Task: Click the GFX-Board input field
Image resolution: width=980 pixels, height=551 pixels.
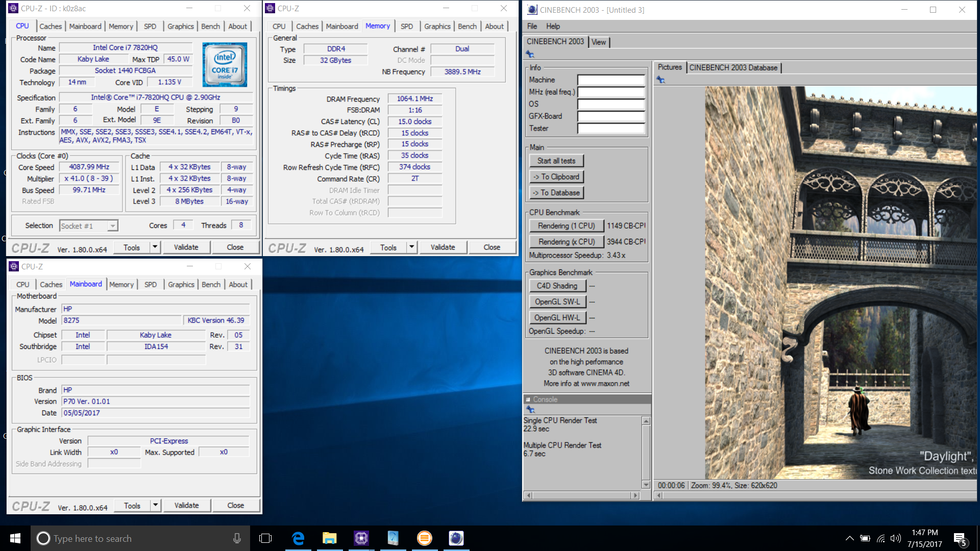Action: [x=611, y=116]
